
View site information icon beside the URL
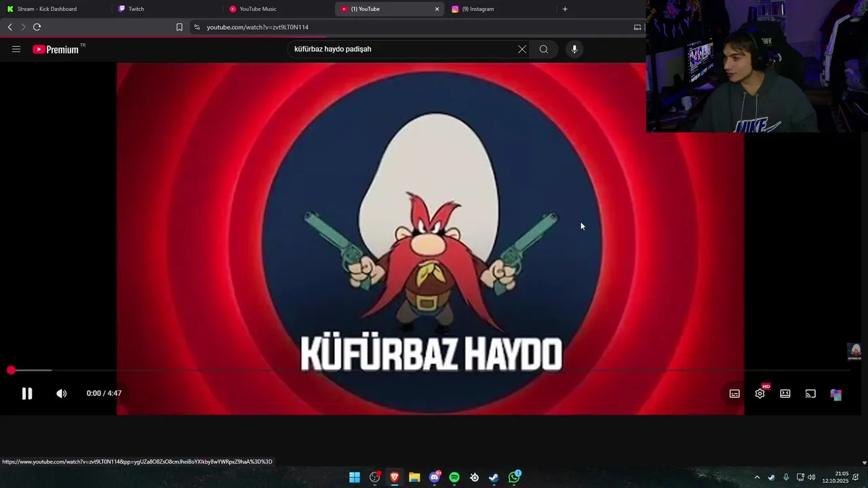(x=197, y=27)
